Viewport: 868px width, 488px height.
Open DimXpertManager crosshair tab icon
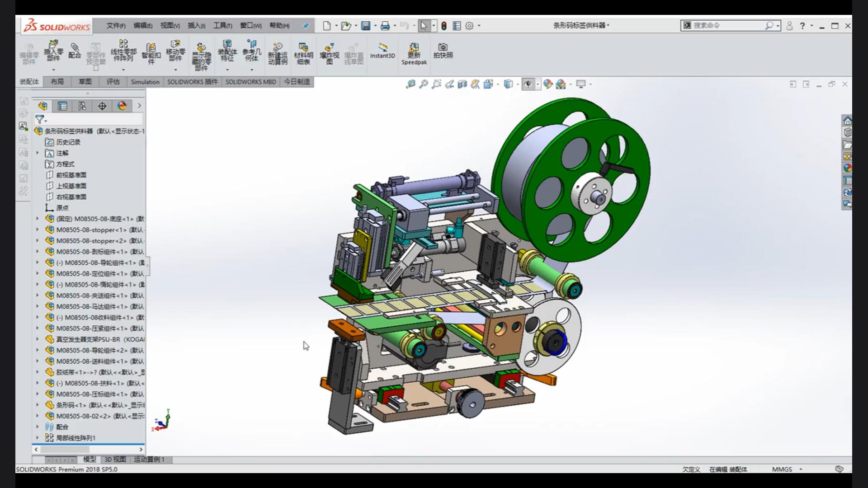click(102, 106)
